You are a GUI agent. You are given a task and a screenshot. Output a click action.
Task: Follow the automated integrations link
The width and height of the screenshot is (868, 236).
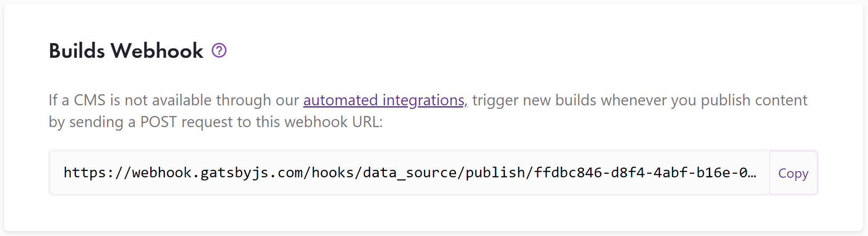pos(385,100)
